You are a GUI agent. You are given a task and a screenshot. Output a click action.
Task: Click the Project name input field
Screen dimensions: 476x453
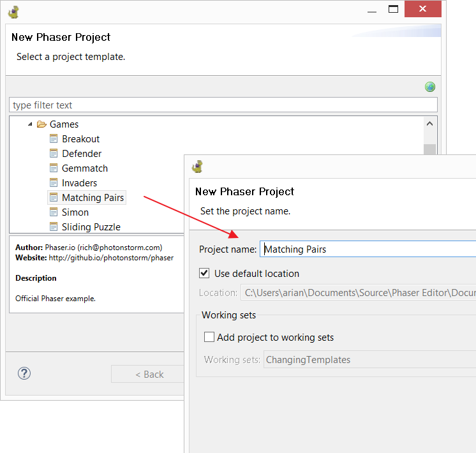368,249
